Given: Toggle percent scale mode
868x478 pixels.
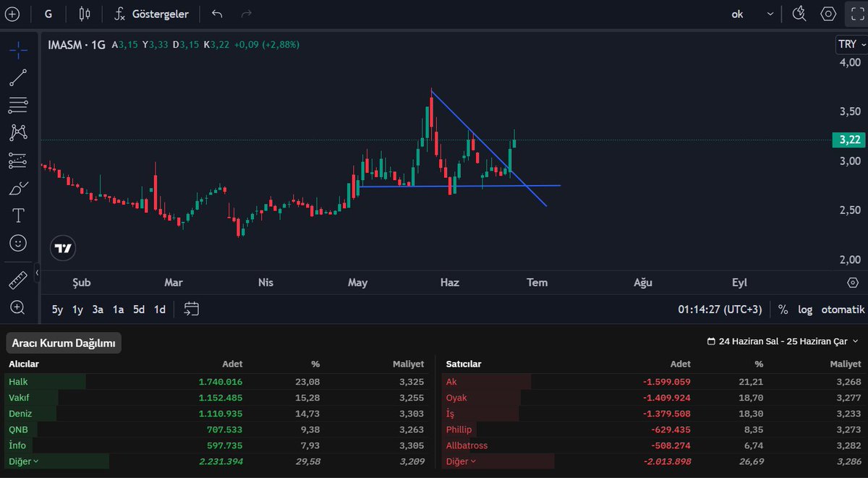Looking at the screenshot, I should click(x=783, y=310).
